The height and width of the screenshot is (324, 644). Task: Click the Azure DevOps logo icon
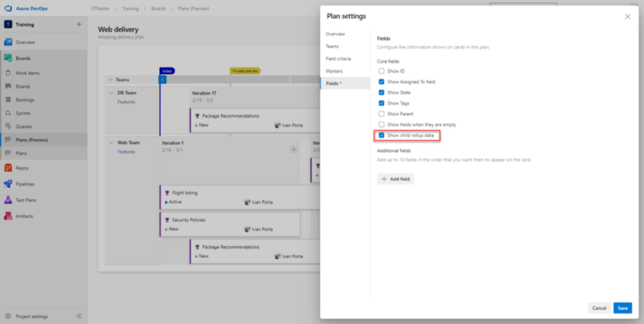coord(8,8)
